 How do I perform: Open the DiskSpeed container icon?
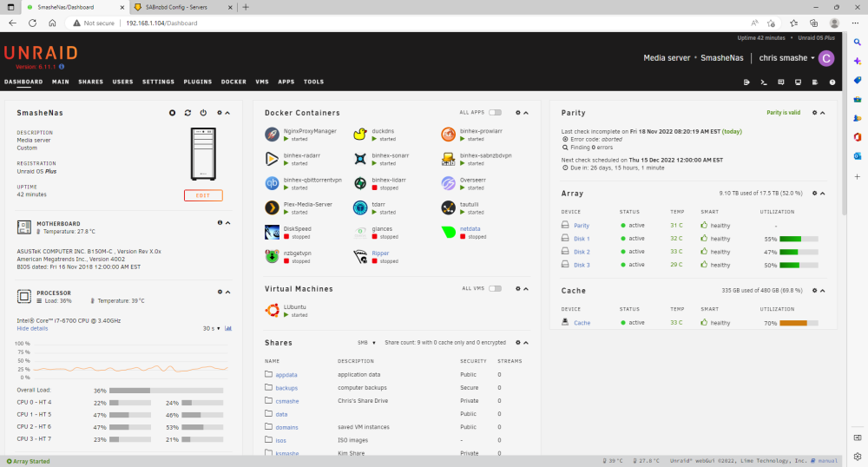coord(272,232)
